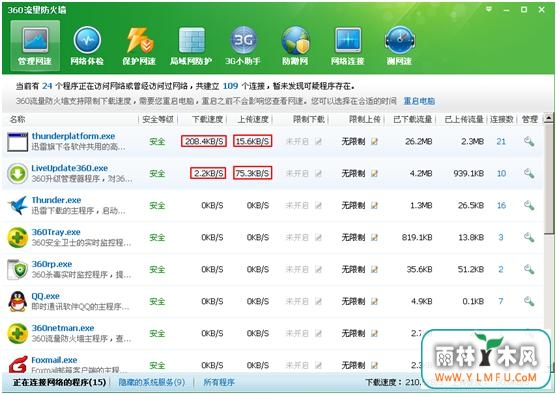Sort by 连接数 column header
This screenshot has width=556, height=394.
tap(502, 120)
